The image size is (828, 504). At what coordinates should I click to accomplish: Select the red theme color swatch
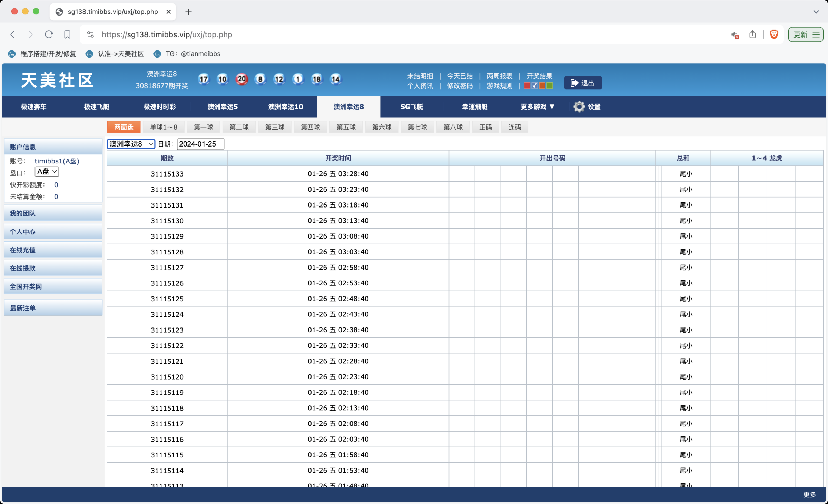pos(527,86)
